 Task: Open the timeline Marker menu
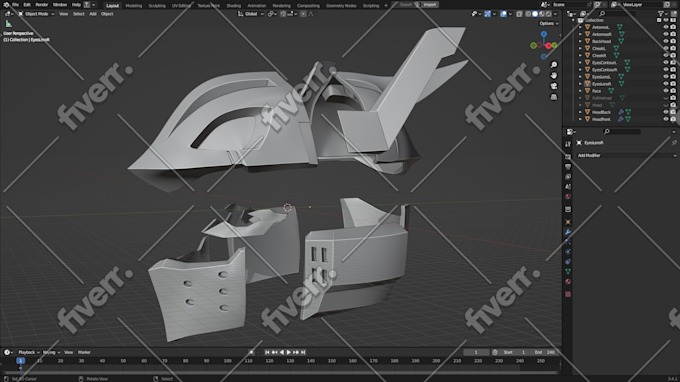pos(84,352)
